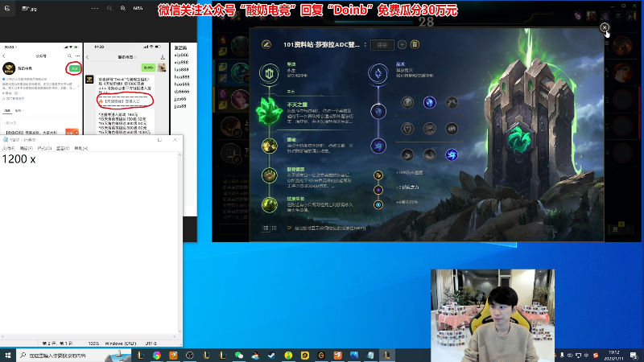Switch runes to grid view
This screenshot has width=644, height=362.
tap(274, 228)
